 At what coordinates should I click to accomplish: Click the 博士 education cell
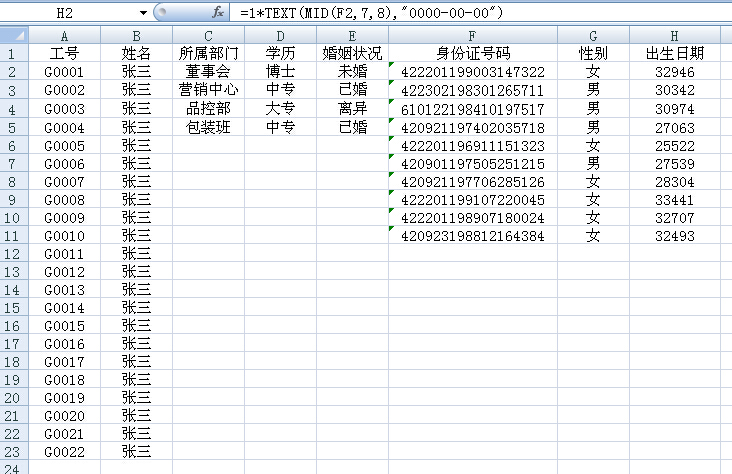[280, 71]
